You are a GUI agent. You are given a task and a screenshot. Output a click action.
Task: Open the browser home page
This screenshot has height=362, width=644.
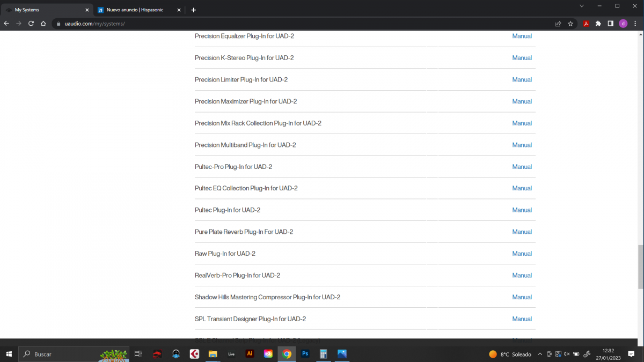[43, 24]
